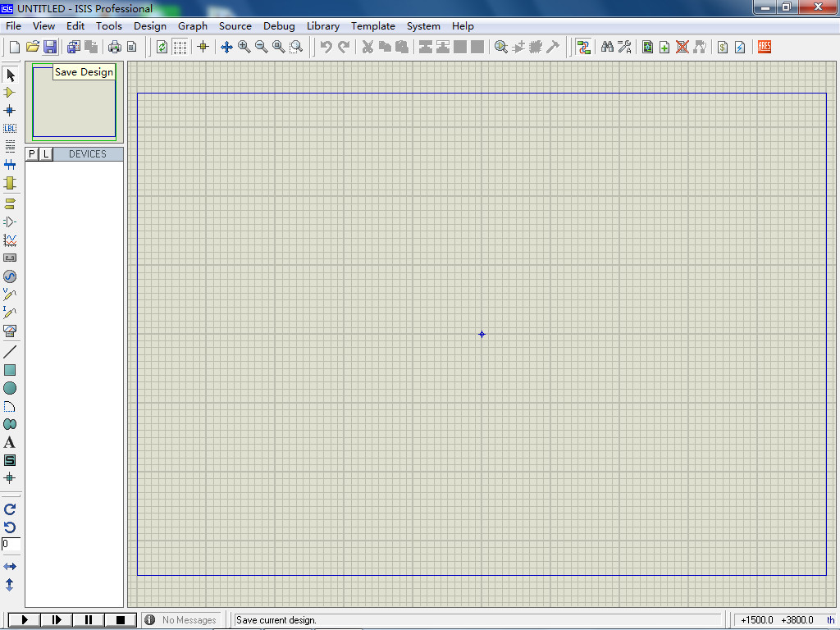Viewport: 840px width, 630px height.
Task: Flip horizontally with X-mirror arrow
Action: click(x=10, y=566)
